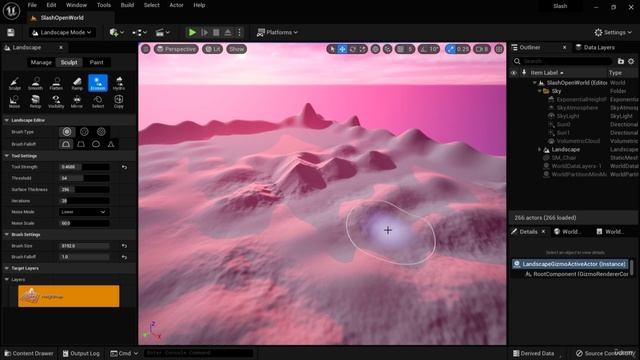640x360 pixels.
Task: Open the Platforms dropdown
Action: (x=277, y=32)
